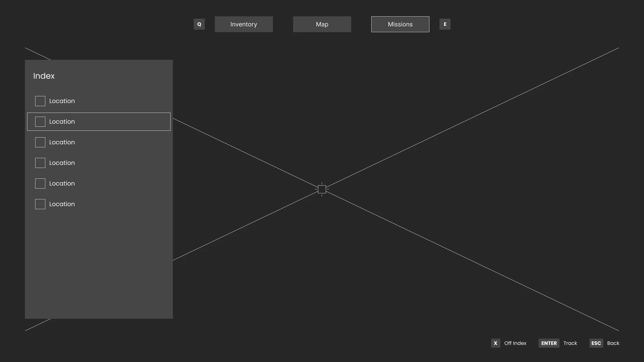Select the highlighted Location row text

tap(62, 122)
